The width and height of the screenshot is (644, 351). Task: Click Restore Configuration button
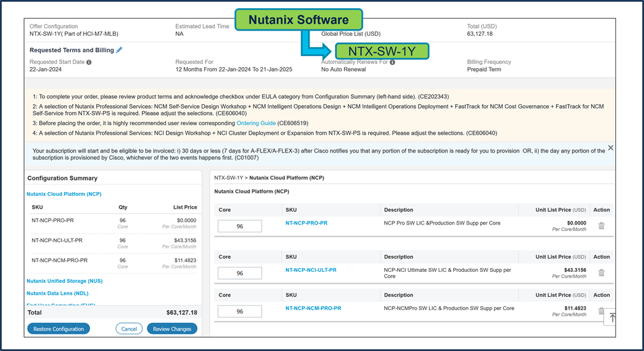click(x=59, y=329)
